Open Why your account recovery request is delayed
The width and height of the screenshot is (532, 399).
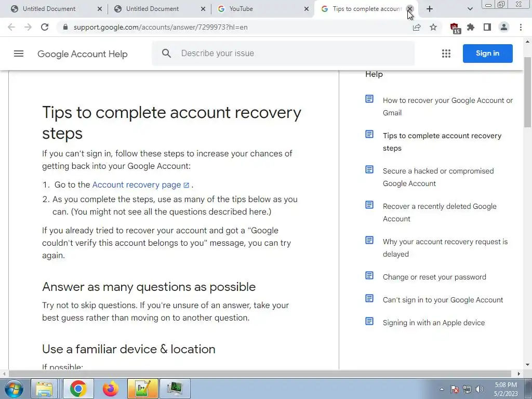445,248
